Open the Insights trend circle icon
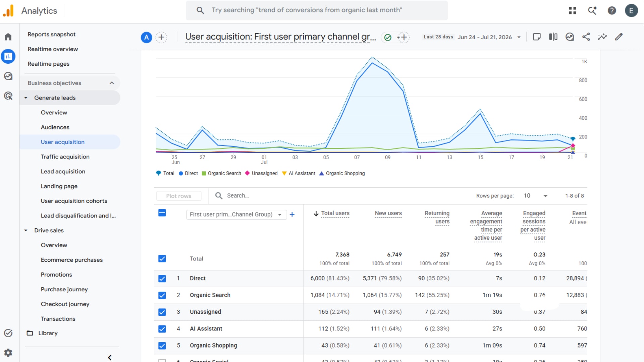Viewport: 644px width, 362px height. tap(570, 37)
